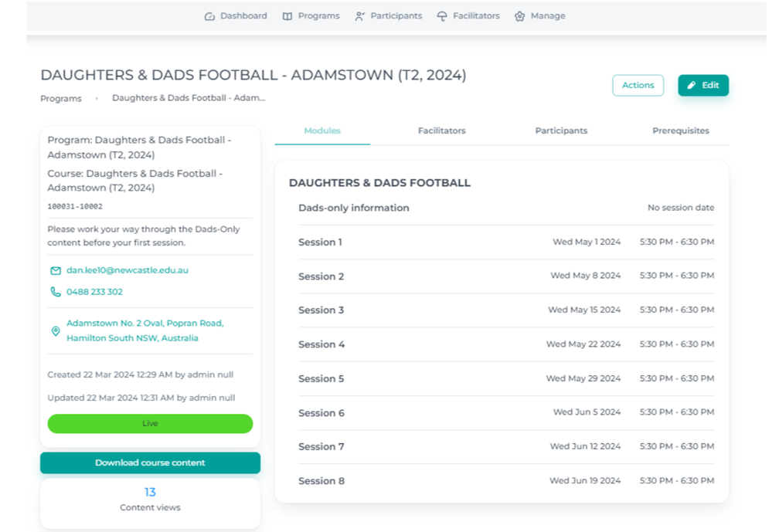The image size is (779, 532).
Task: Open the Participants tab in program
Action: click(561, 131)
